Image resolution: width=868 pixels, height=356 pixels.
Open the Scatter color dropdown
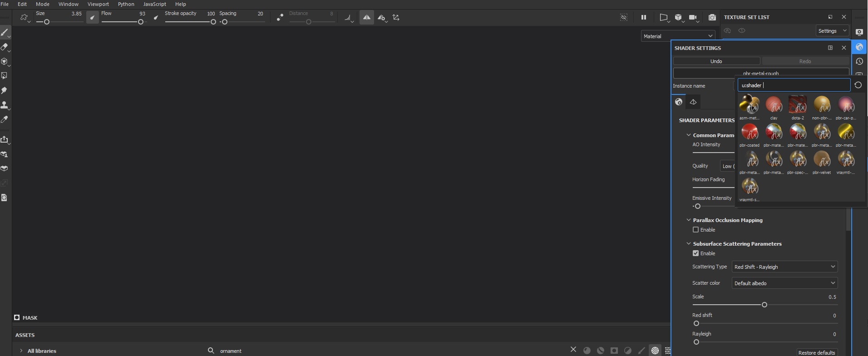point(784,283)
